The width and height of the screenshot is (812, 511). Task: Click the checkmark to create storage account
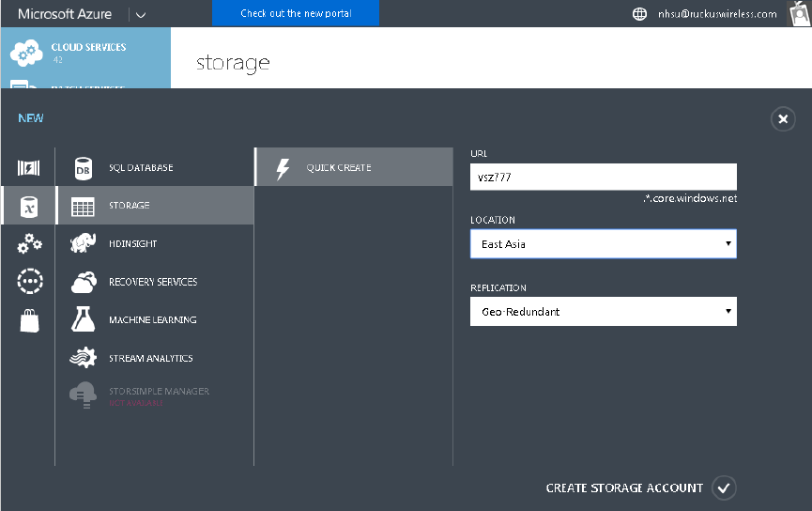point(724,488)
